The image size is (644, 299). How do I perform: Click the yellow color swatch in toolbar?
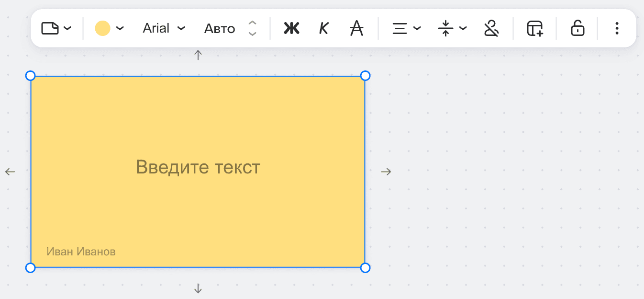click(103, 28)
